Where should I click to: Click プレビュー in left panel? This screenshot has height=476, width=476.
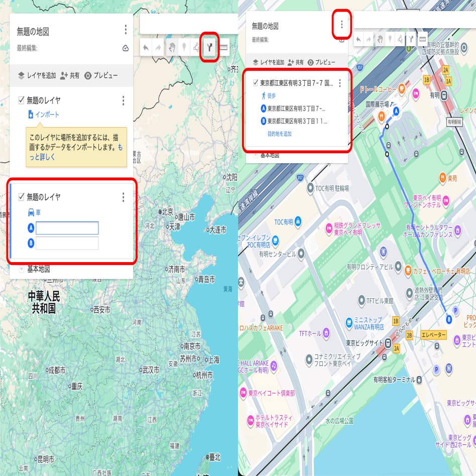click(x=101, y=75)
